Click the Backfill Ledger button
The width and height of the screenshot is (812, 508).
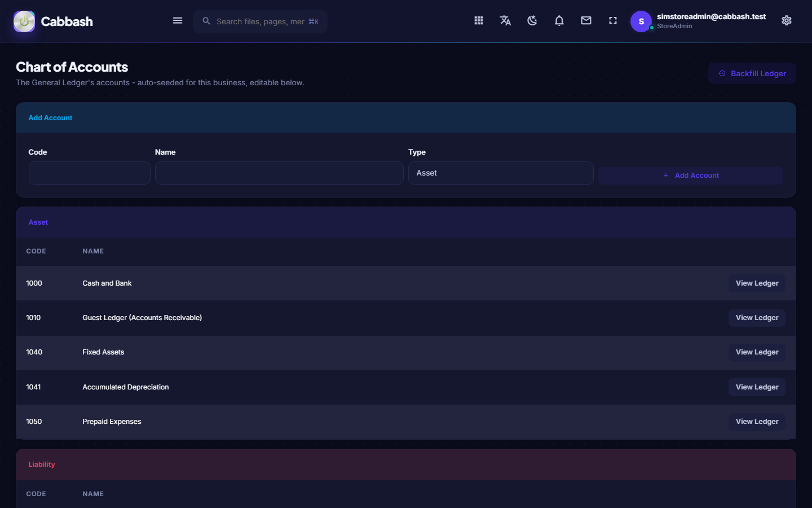tap(752, 73)
